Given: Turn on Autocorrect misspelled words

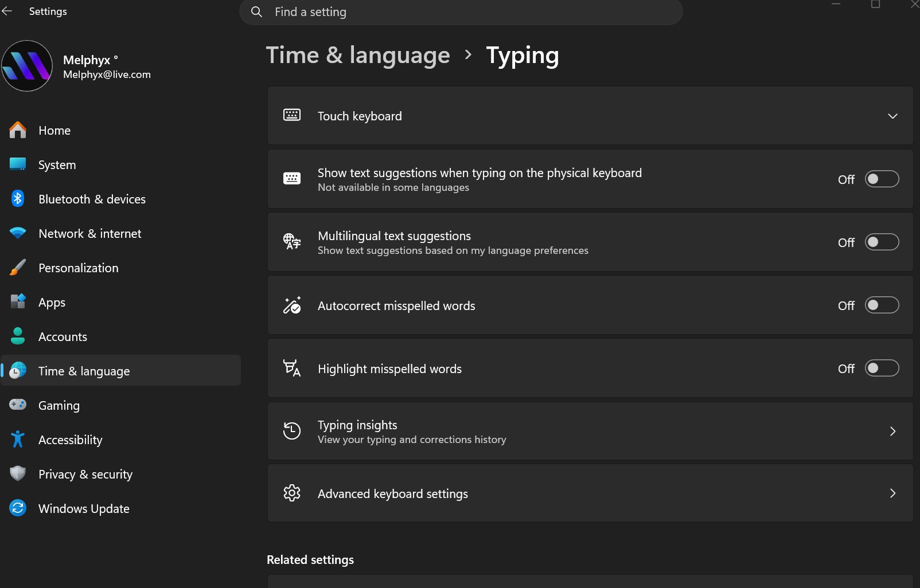Looking at the screenshot, I should (882, 305).
